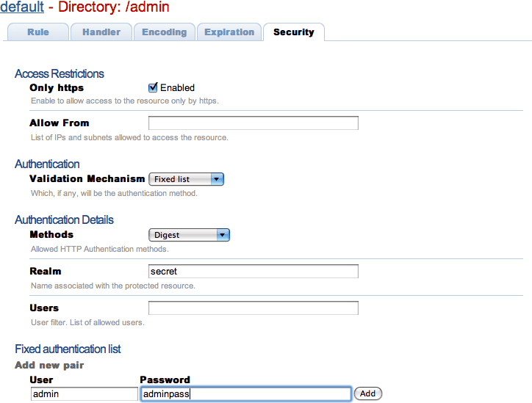Go to the Expiration tab

click(229, 32)
